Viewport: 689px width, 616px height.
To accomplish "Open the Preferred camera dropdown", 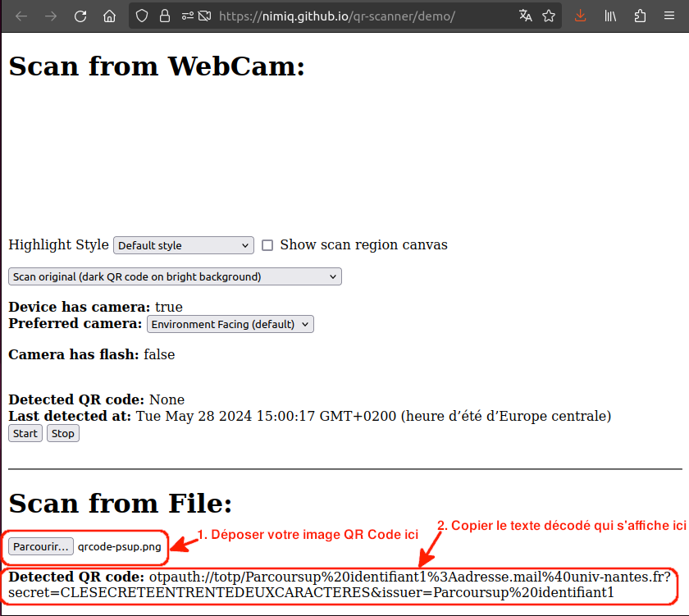I will tap(230, 324).
